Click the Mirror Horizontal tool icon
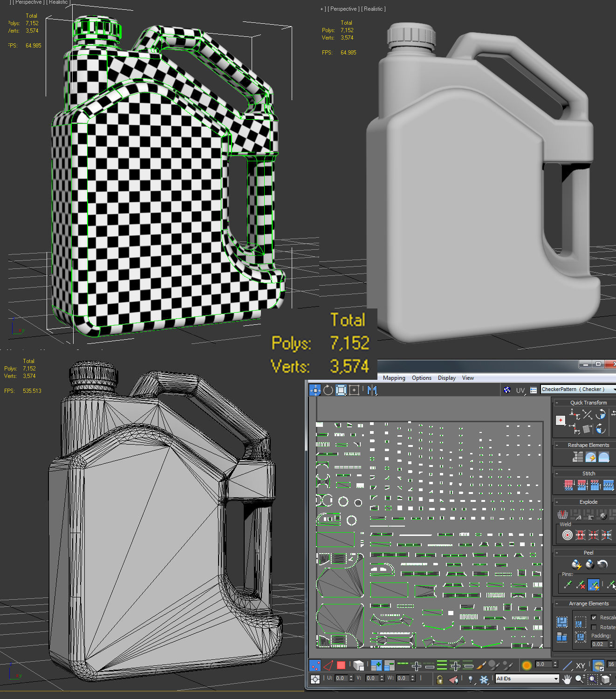 tap(372, 390)
